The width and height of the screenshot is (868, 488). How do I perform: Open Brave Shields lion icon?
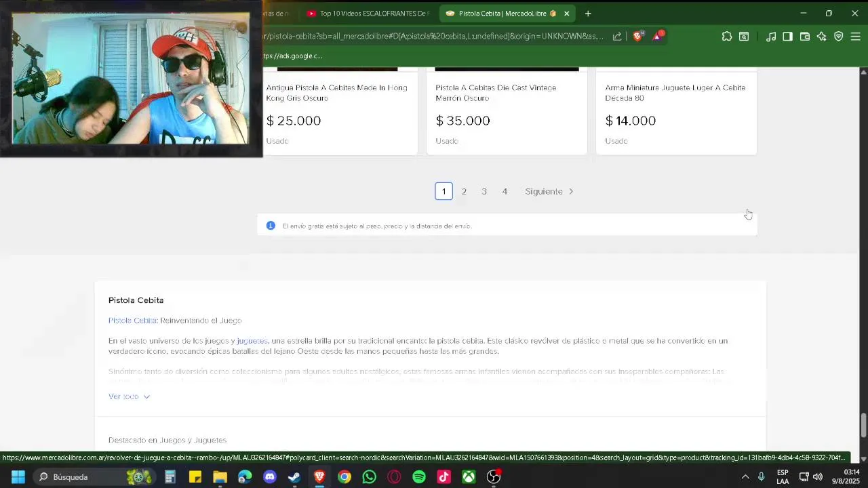pos(637,37)
